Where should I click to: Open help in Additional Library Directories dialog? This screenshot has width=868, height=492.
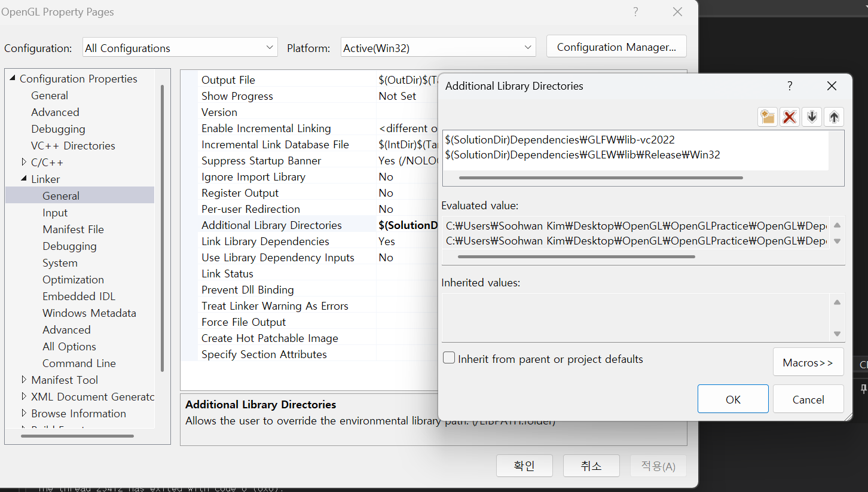point(790,86)
